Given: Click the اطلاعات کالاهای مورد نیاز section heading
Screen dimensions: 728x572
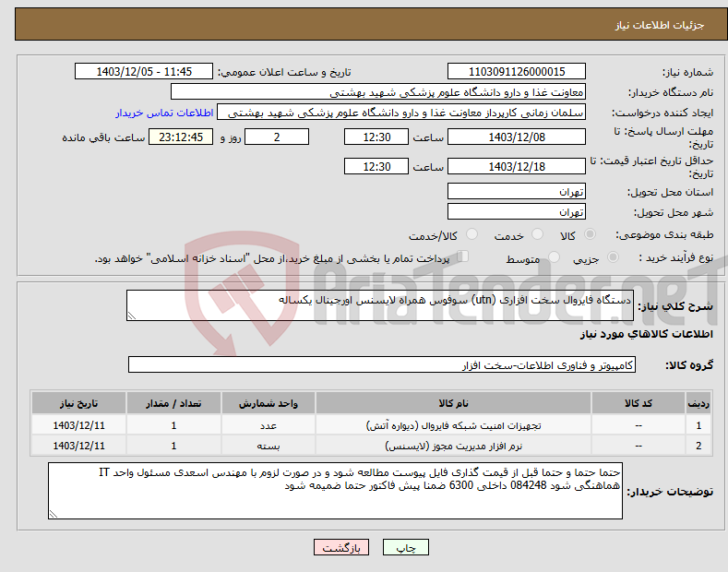Looking at the screenshot, I should (646, 334).
